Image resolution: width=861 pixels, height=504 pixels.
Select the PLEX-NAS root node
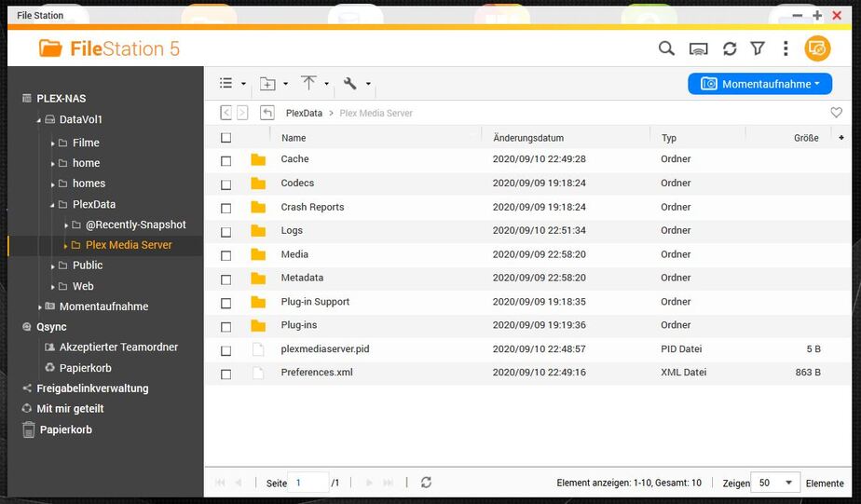61,98
